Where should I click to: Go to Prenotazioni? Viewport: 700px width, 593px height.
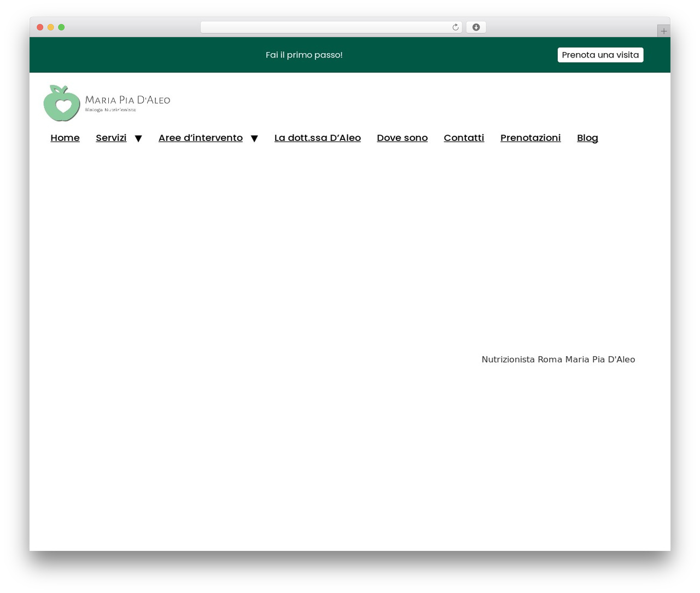pyautogui.click(x=530, y=138)
